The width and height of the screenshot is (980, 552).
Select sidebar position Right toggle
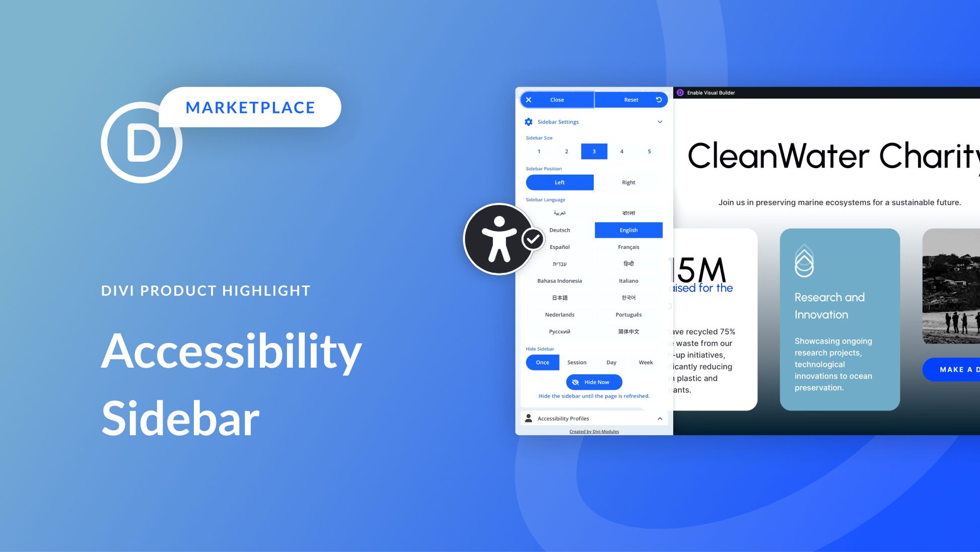627,182
